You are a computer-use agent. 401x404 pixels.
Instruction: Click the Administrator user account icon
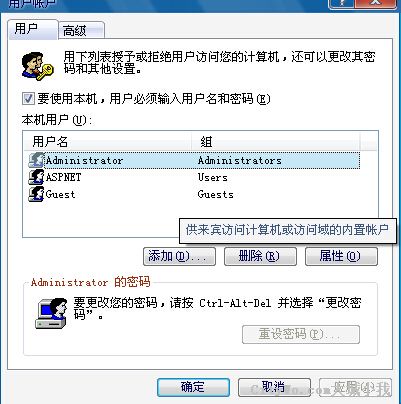36,160
